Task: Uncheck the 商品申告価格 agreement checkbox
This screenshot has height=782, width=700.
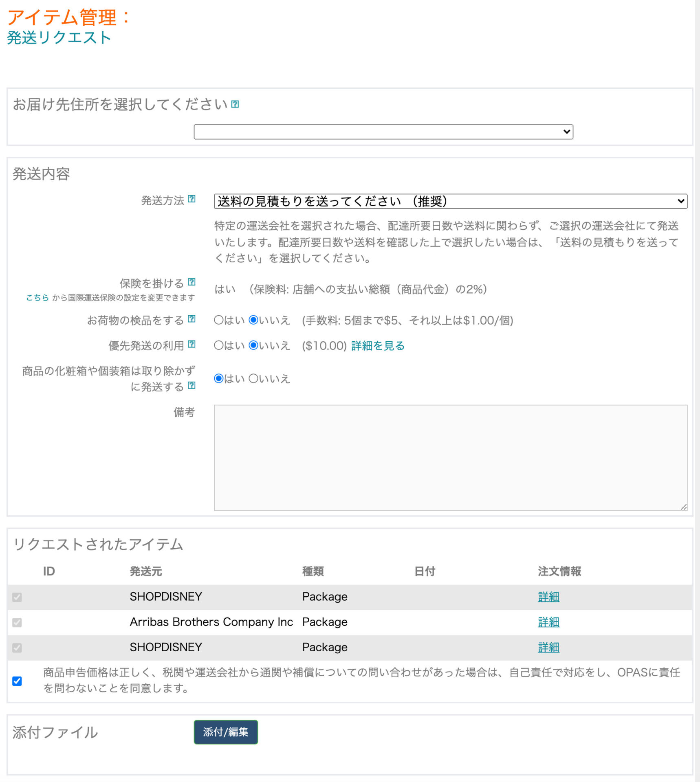Action: pos(17,681)
